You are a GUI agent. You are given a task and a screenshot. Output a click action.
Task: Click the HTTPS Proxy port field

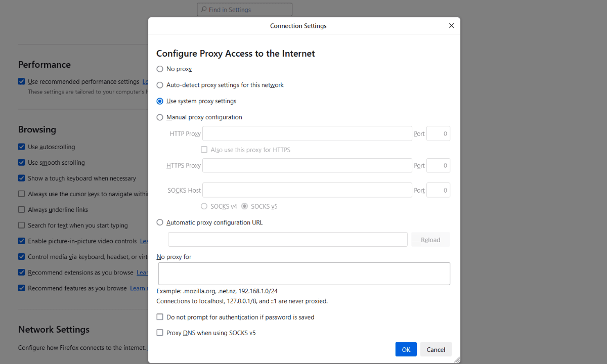coord(438,165)
